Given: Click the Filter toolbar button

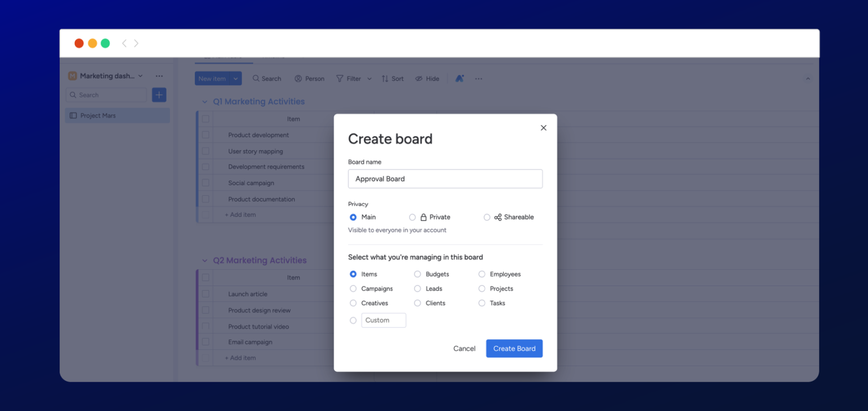Looking at the screenshot, I should pyautogui.click(x=349, y=79).
